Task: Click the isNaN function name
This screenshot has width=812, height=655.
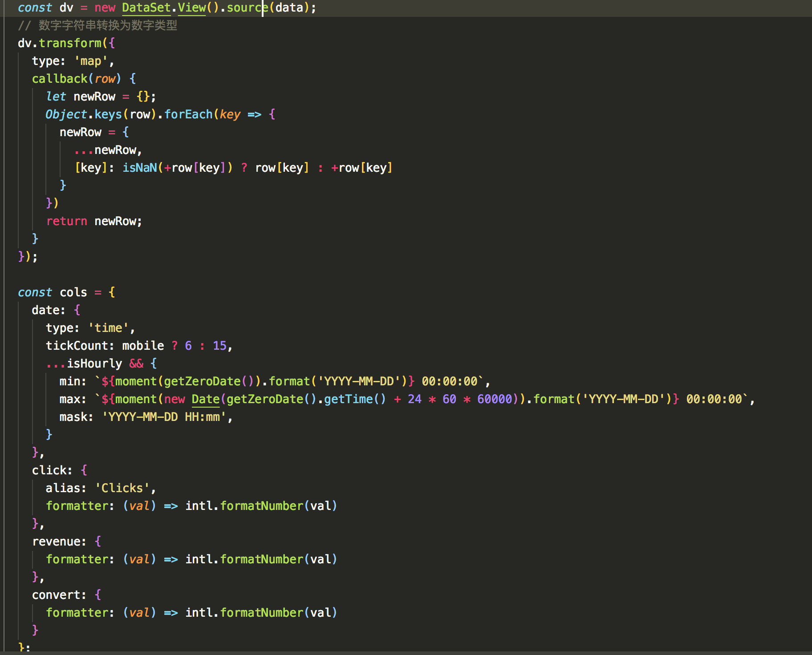Action: click(x=140, y=168)
